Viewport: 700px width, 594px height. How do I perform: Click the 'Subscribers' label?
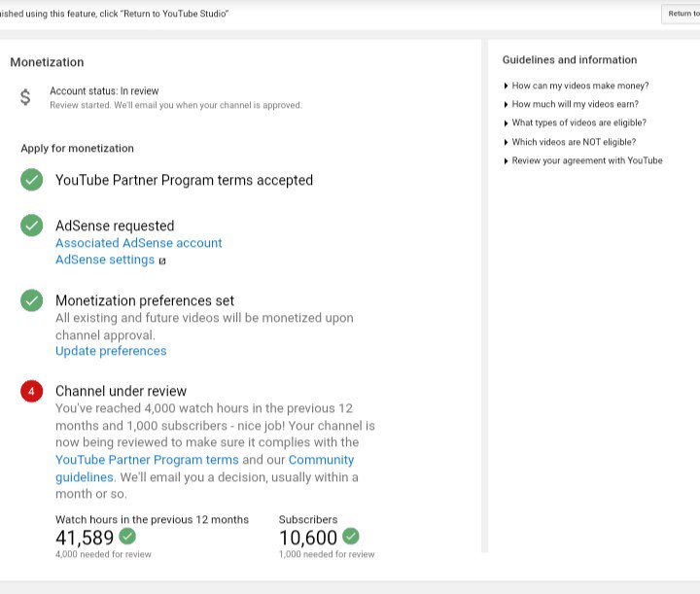point(308,519)
